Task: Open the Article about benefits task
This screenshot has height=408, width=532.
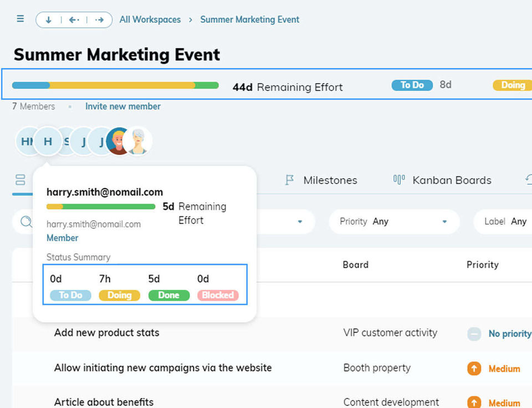Action: pos(104,402)
